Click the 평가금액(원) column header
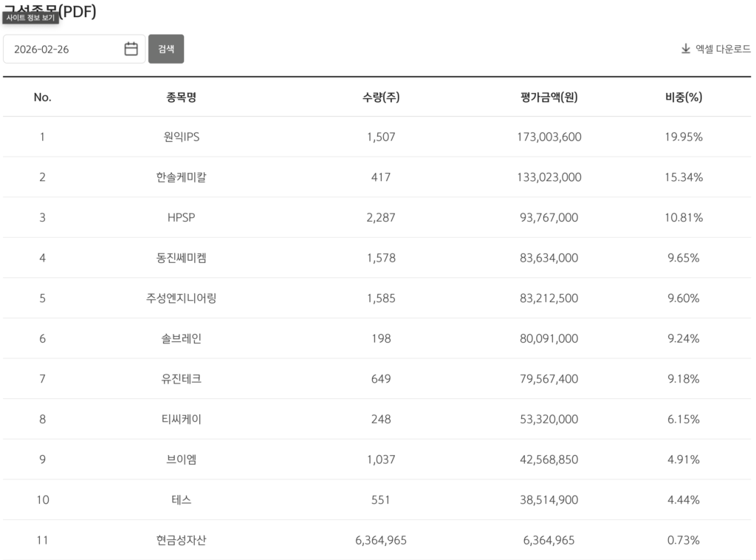The height and width of the screenshot is (560, 756). 549,97
